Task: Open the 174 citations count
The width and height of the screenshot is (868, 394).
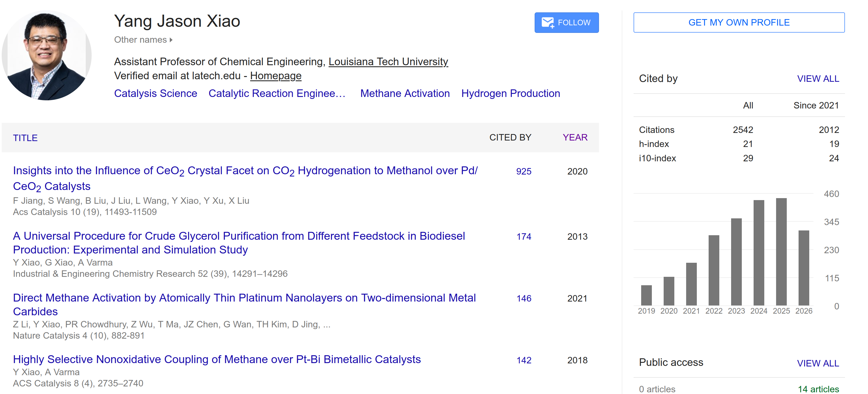Action: click(524, 237)
